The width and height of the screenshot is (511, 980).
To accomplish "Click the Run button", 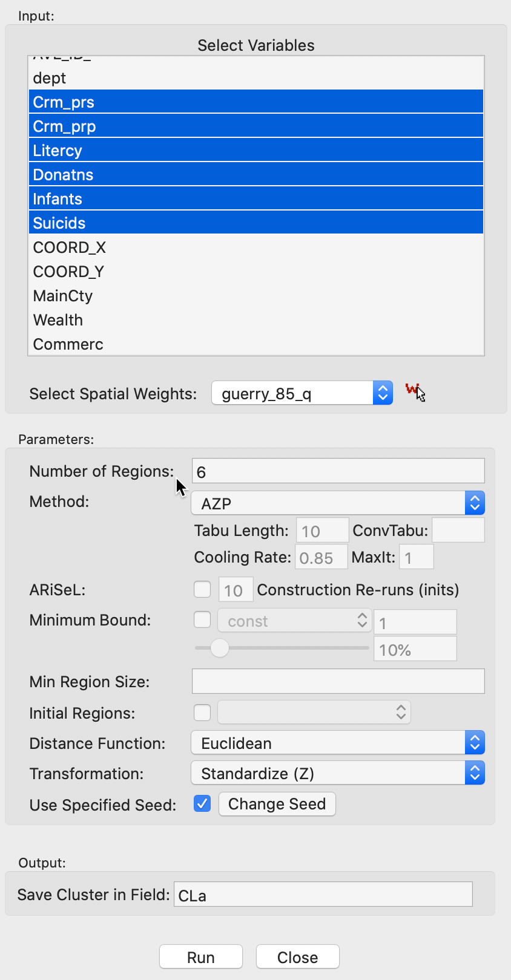I will (201, 957).
